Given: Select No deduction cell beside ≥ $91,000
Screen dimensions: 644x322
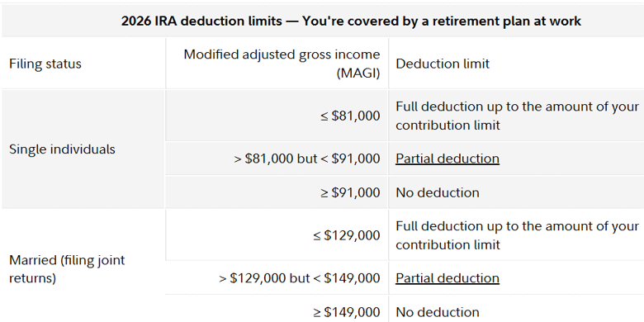Looking at the screenshot, I should [438, 192].
